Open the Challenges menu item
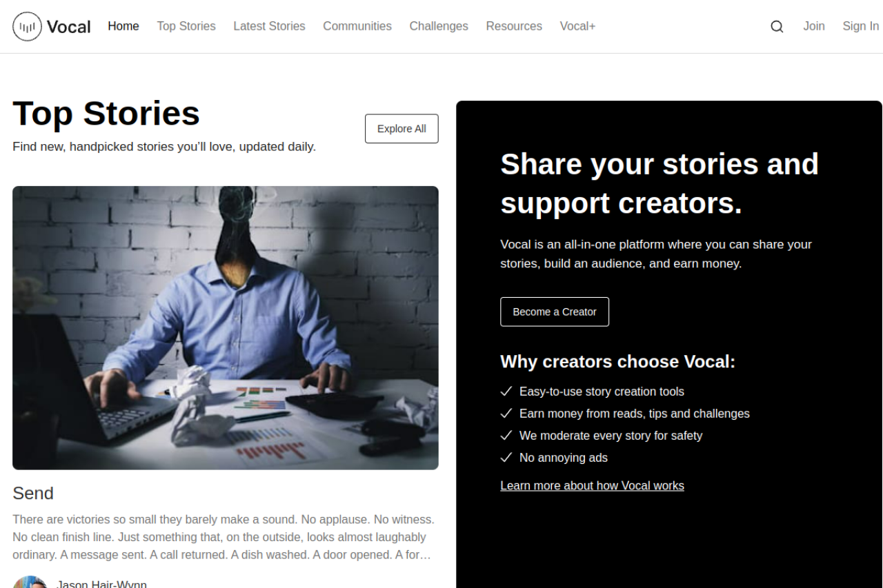This screenshot has width=883, height=588. pos(439,26)
